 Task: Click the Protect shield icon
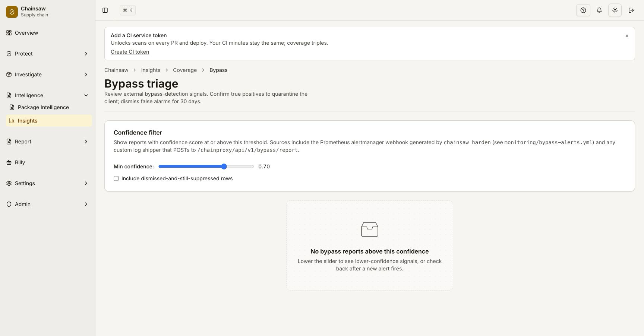(x=9, y=54)
